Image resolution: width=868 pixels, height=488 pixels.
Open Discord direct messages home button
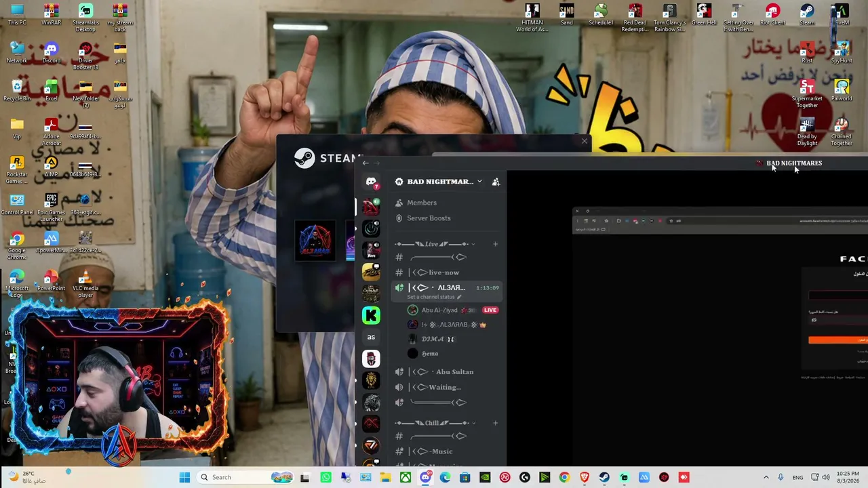(x=371, y=182)
